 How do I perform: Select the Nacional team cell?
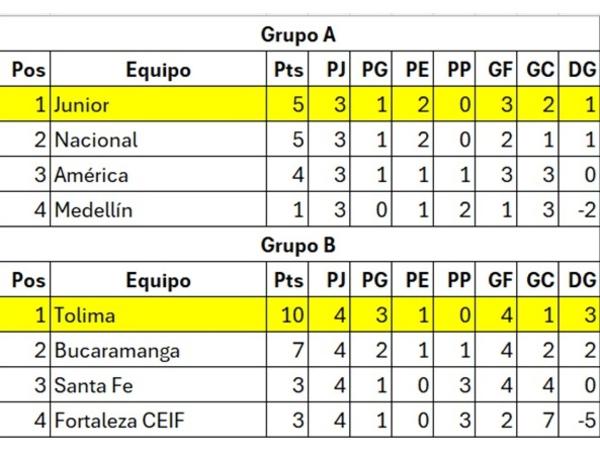coord(158,140)
